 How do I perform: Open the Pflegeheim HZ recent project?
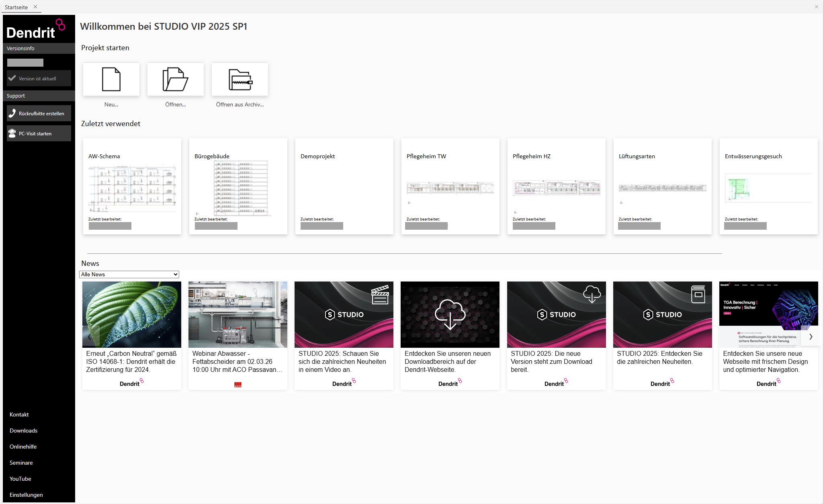coord(557,186)
